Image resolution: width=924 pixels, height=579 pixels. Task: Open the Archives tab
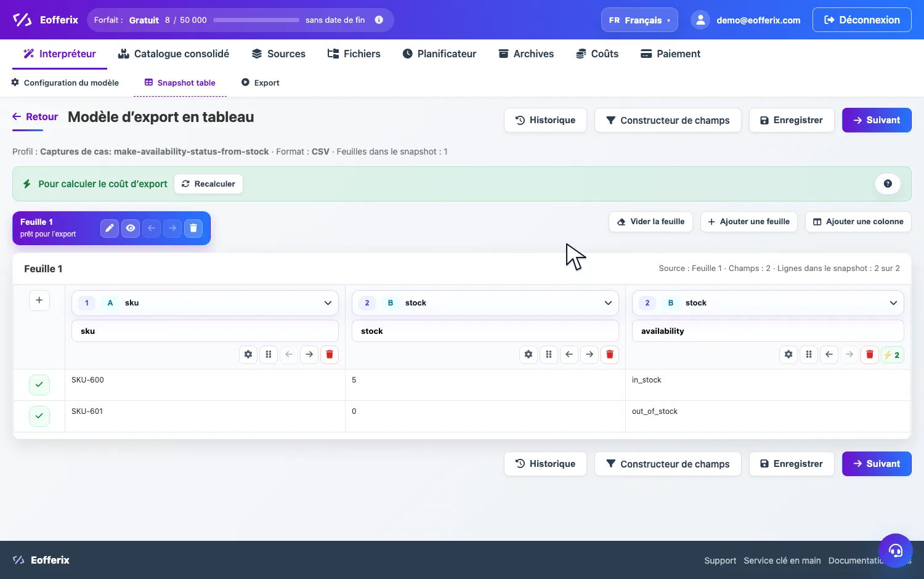coord(526,54)
